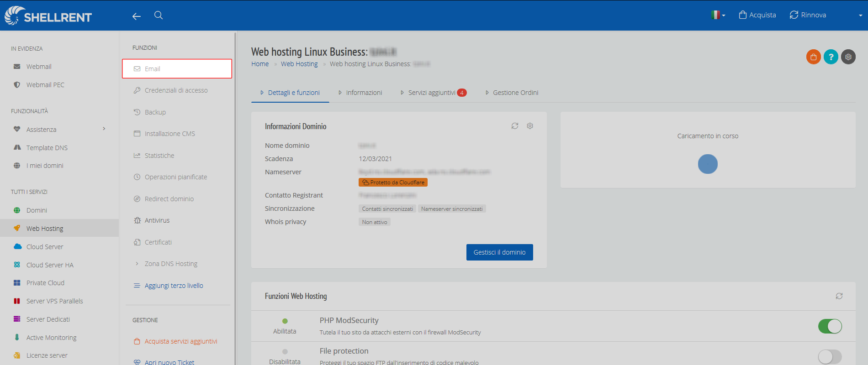Click the Gestisci il dominio button
This screenshot has width=868, height=365.
pyautogui.click(x=499, y=252)
